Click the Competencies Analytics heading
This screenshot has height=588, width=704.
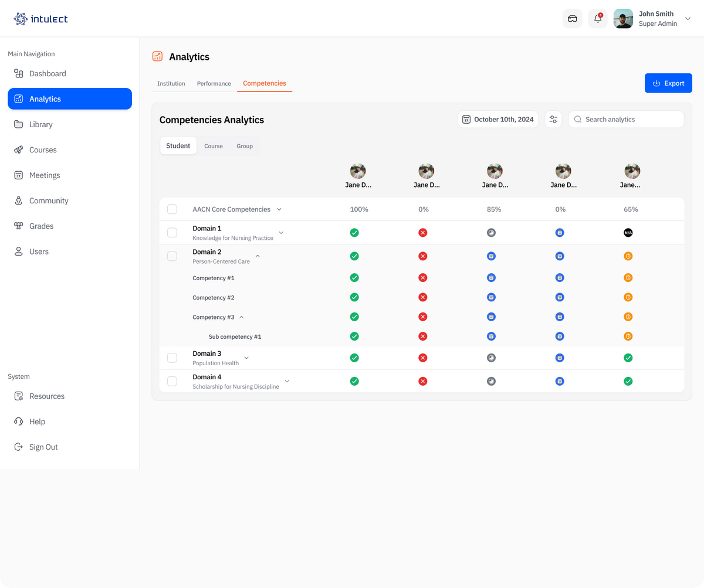(212, 120)
